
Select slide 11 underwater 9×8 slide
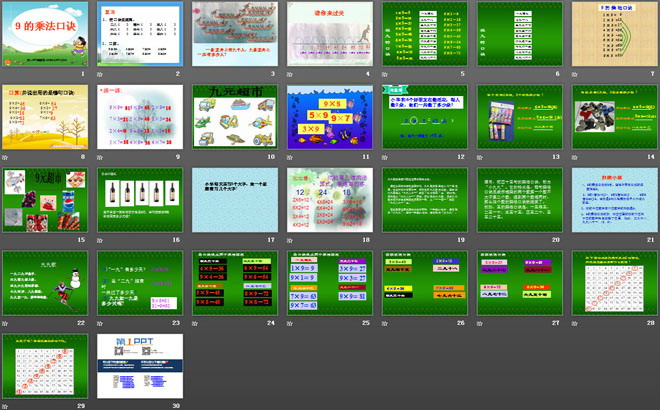[330, 117]
